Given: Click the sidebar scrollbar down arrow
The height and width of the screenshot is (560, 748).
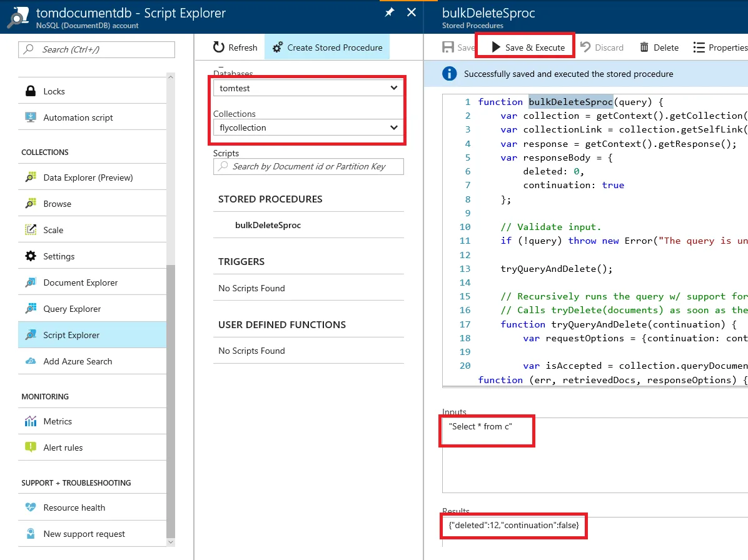Looking at the screenshot, I should point(170,542).
